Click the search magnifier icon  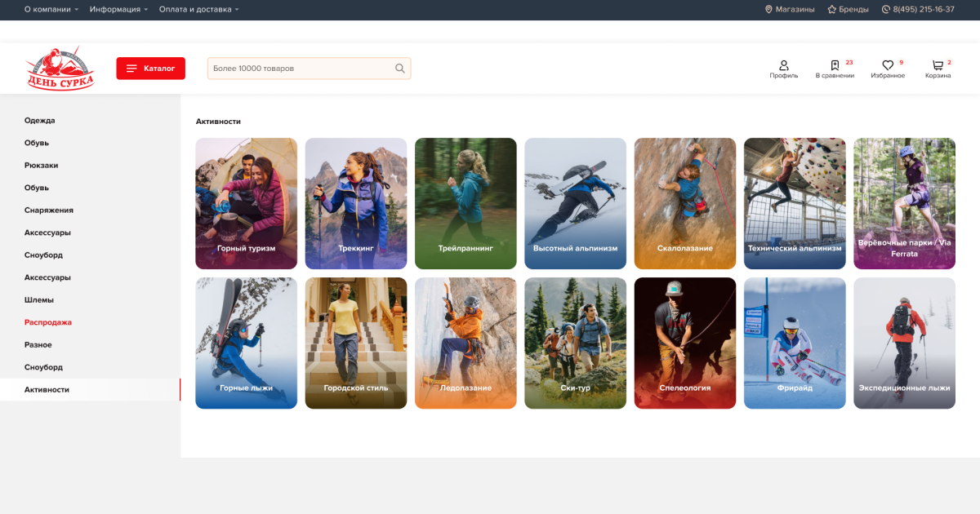tap(400, 69)
